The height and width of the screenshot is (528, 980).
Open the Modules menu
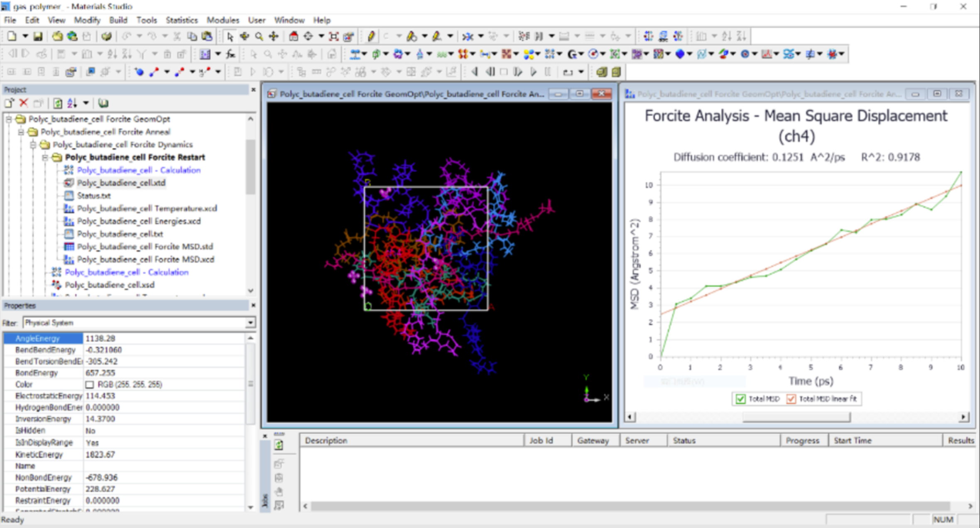tap(223, 20)
